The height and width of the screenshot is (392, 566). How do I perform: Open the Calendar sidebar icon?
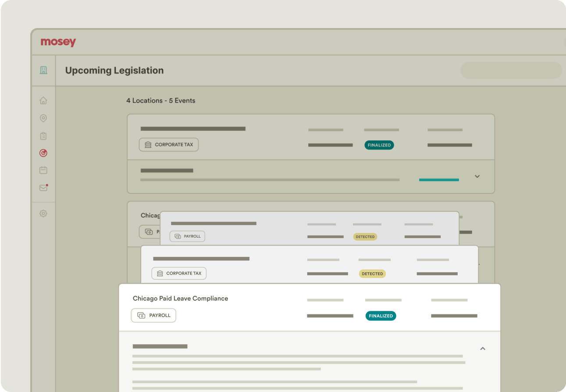click(43, 170)
